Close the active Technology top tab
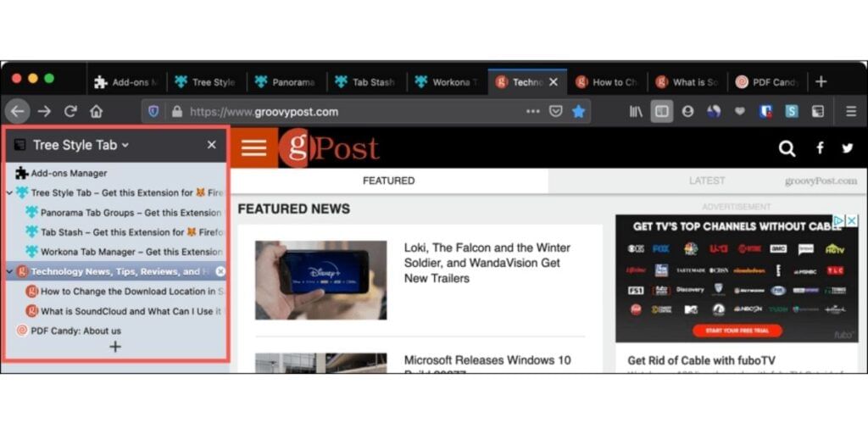This screenshot has height=434, width=868. pos(553,82)
